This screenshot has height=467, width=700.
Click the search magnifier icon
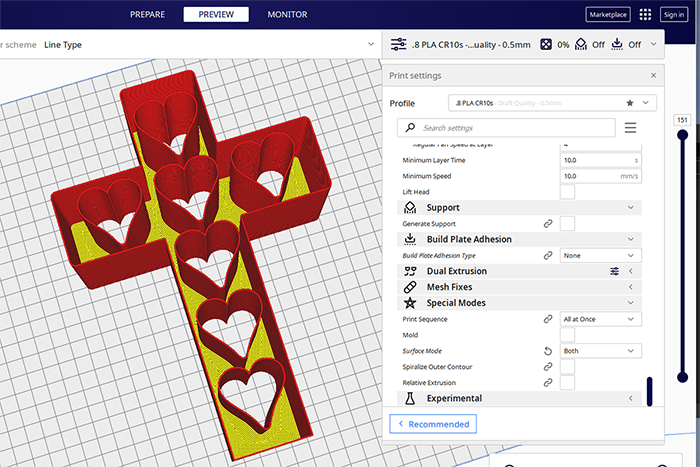pyautogui.click(x=410, y=128)
